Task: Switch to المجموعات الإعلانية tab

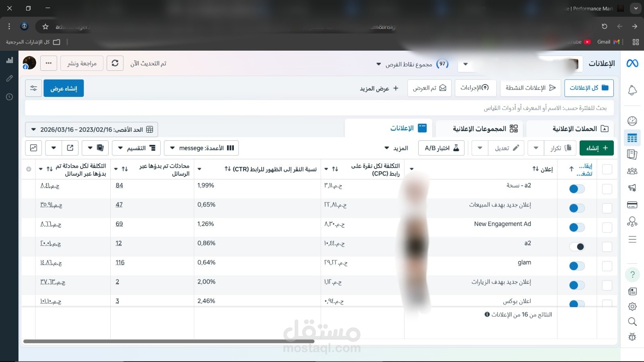Action: [479, 129]
